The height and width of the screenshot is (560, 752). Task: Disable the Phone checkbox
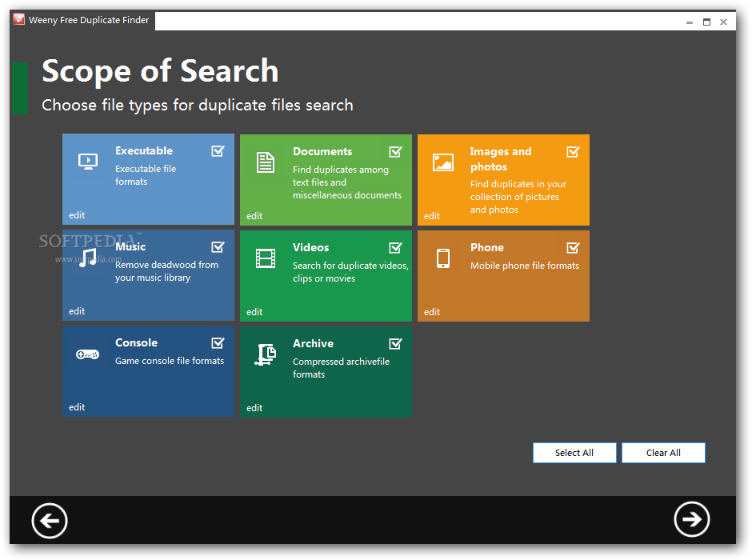(x=573, y=248)
